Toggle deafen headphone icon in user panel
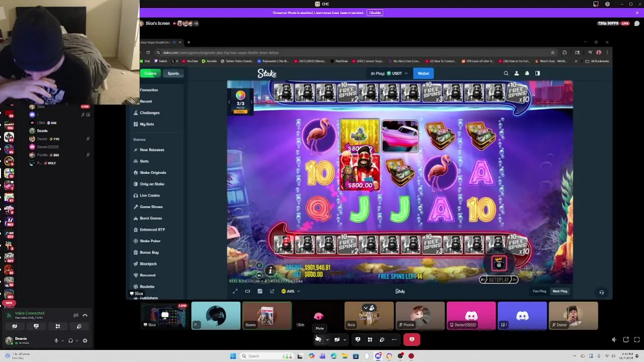This screenshot has height=362, width=644. 70,340
